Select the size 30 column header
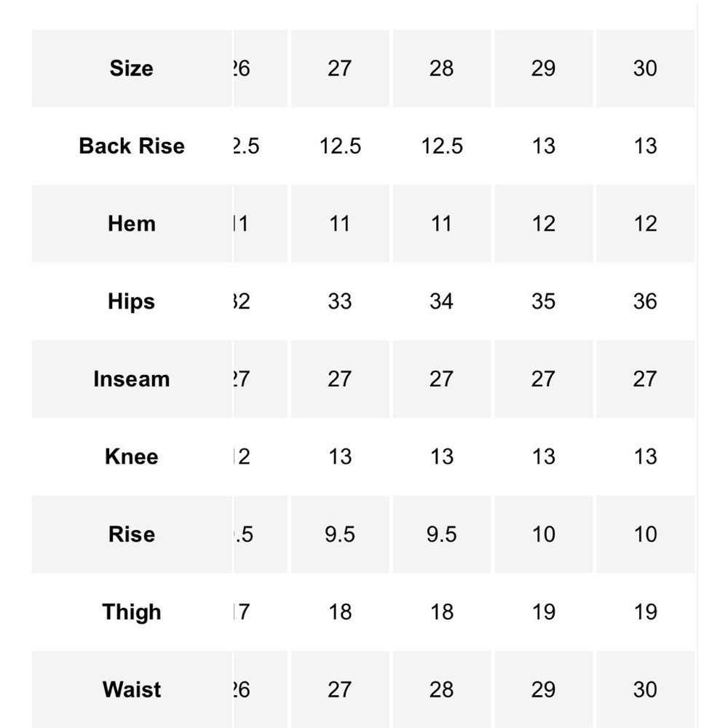The height and width of the screenshot is (728, 728). [x=645, y=68]
